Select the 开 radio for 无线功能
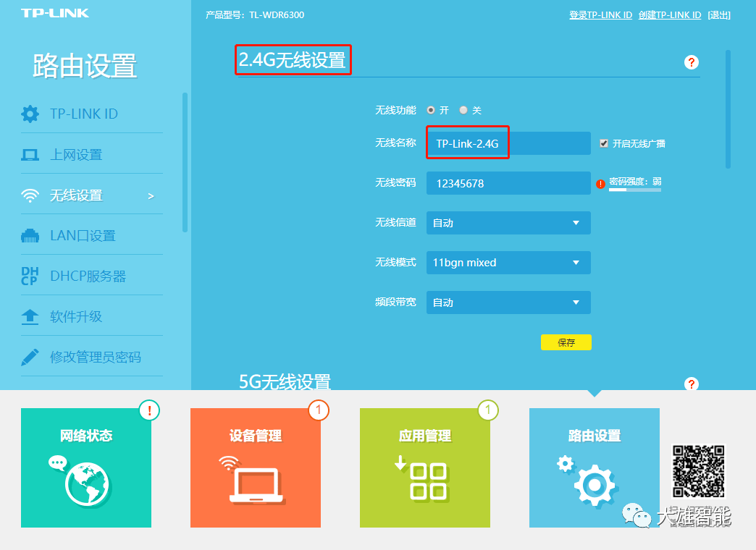Screen dimensions: 756x550 pos(432,110)
